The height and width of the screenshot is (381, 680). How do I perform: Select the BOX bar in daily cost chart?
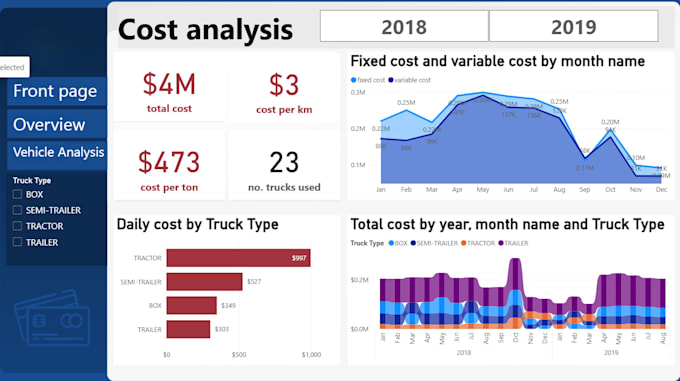click(x=192, y=306)
